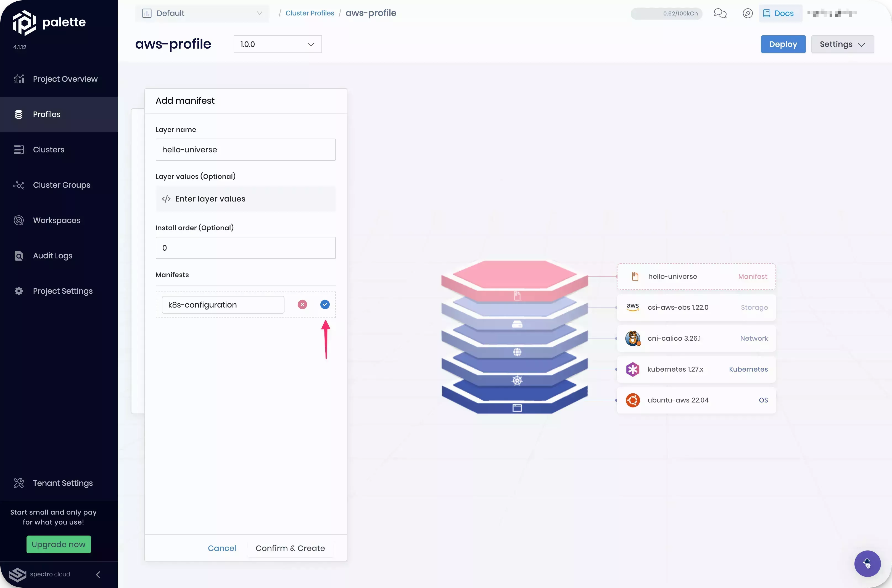Click the Deploy button

783,44
